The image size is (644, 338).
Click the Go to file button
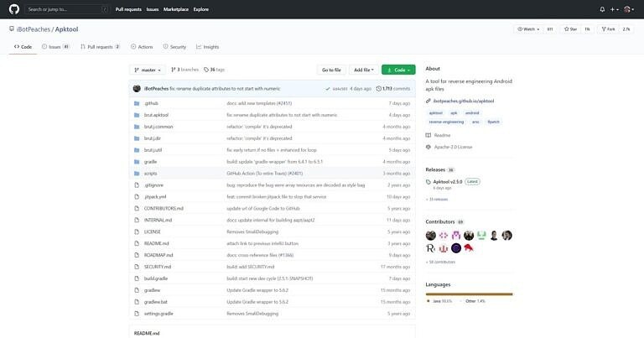(x=331, y=70)
